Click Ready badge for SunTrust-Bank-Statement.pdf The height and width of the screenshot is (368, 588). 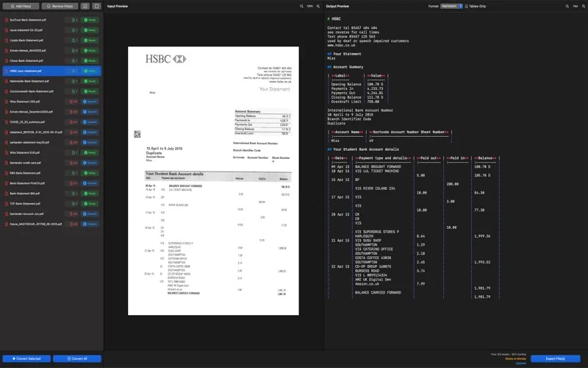90,20
